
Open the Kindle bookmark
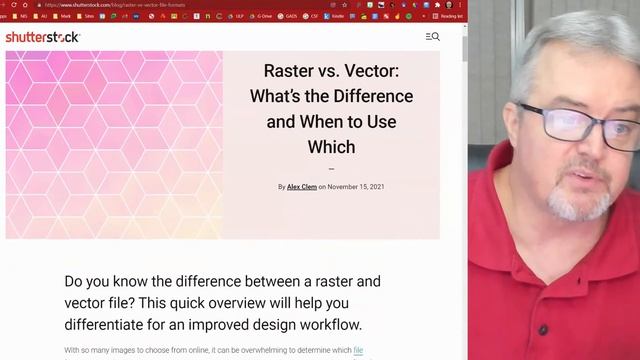[334, 16]
